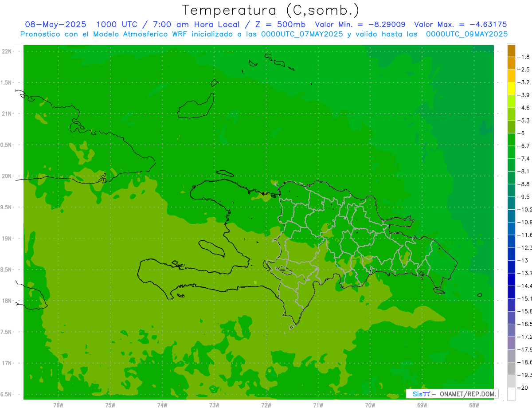Viewport: 532px width, 411px height.
Task: Click the initialization time '0000UTC_07MAY2025'
Action: click(302, 34)
